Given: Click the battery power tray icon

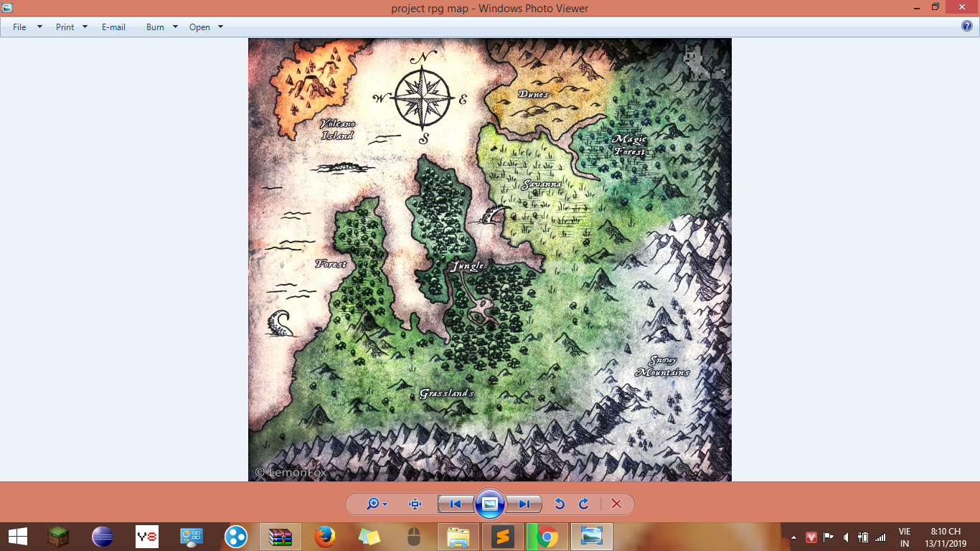Looking at the screenshot, I should 863,537.
